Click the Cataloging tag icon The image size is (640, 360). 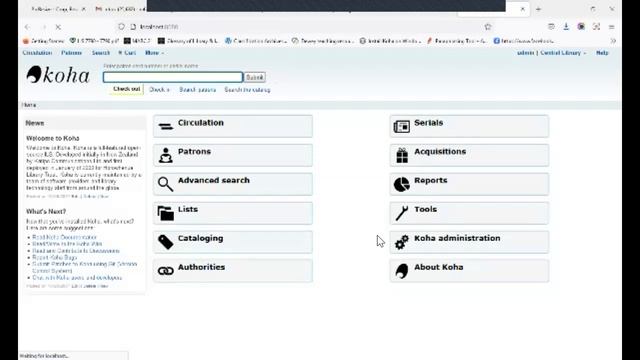point(166,242)
